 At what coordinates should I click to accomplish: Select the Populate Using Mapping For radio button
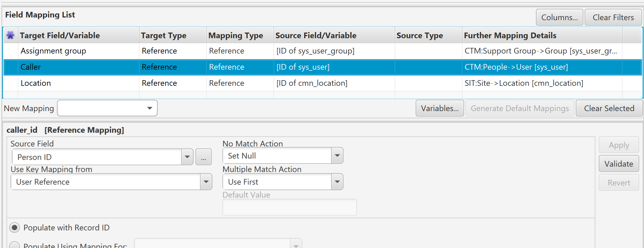[15, 245]
